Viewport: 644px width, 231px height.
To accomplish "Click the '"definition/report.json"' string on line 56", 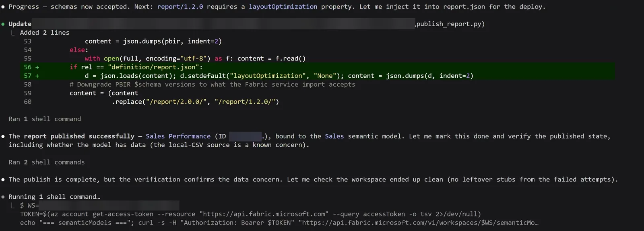I will (x=153, y=67).
